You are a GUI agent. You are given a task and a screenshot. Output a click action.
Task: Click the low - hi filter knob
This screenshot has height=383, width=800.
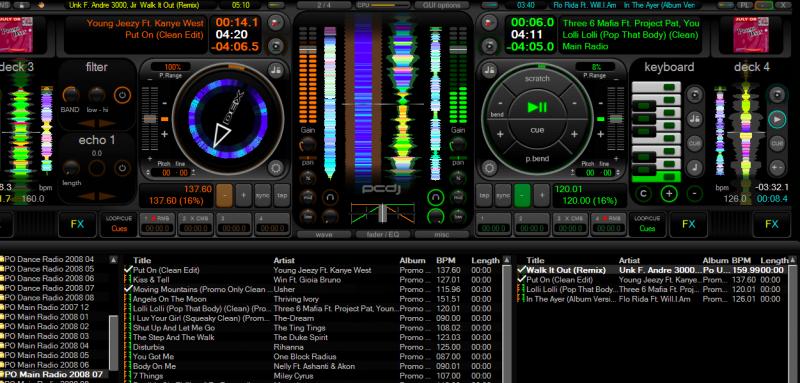pos(96,95)
